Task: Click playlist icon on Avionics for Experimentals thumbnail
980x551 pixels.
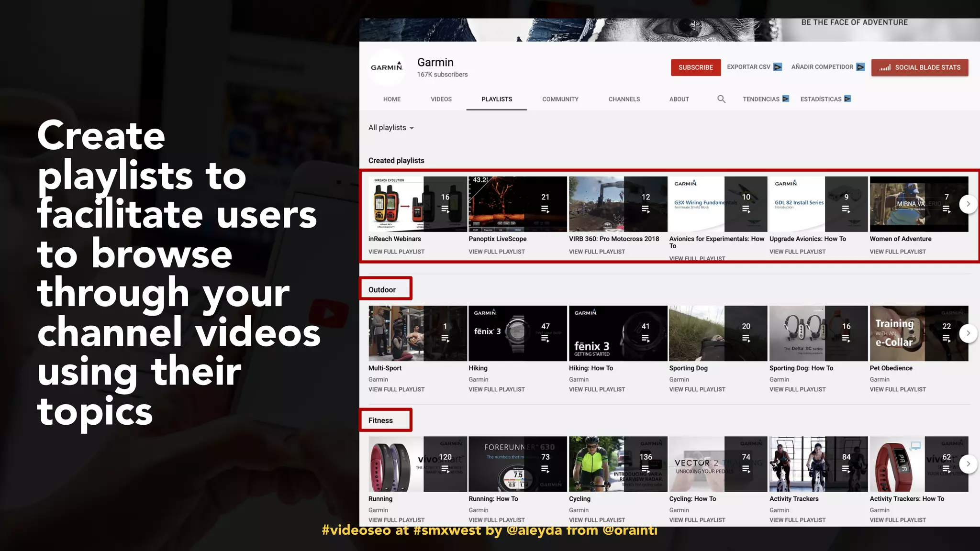Action: click(746, 209)
